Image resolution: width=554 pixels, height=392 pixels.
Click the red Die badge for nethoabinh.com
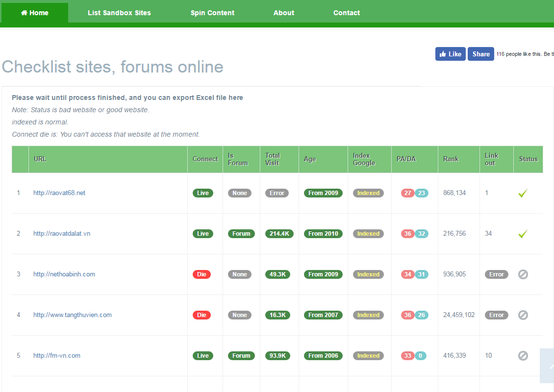click(x=201, y=274)
